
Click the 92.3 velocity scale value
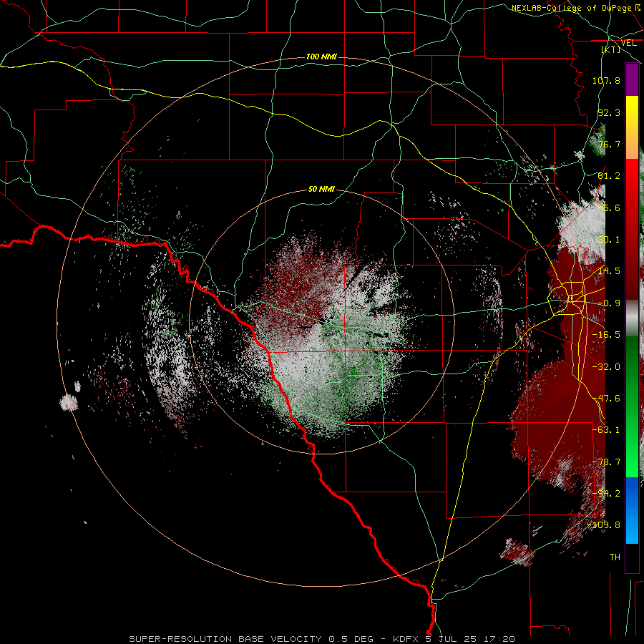pos(609,112)
